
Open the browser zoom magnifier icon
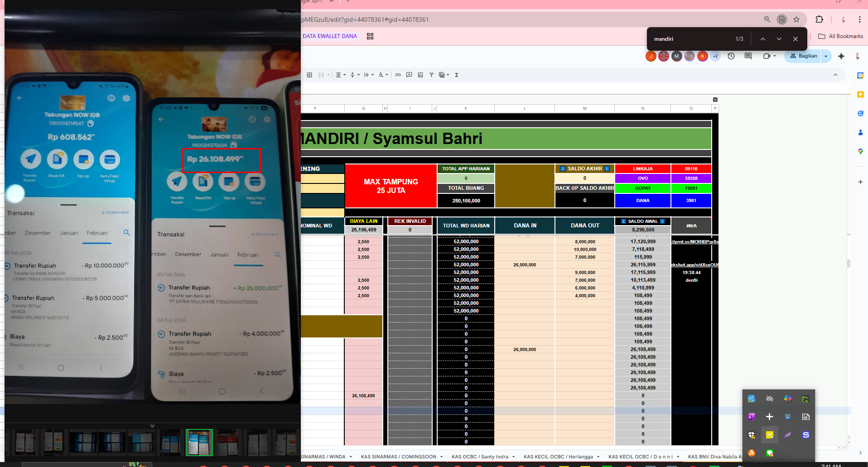coord(767,19)
